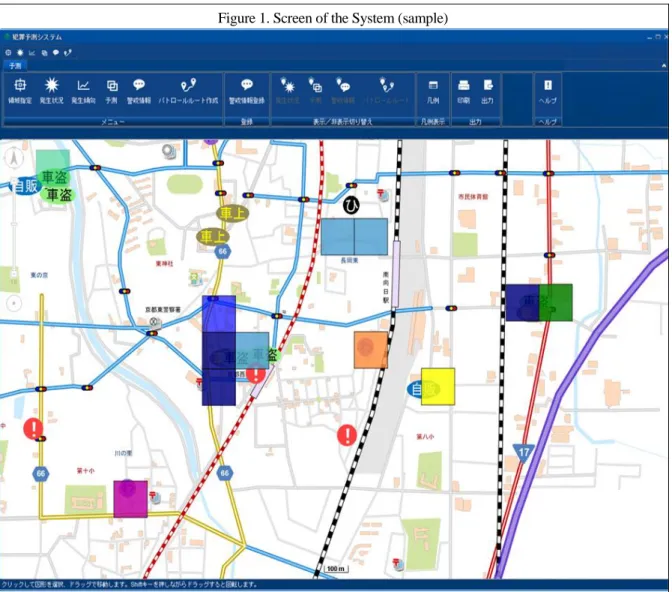Screen dimensions: 672x592
Task: Click the 出力 export button
Action: [x=487, y=91]
